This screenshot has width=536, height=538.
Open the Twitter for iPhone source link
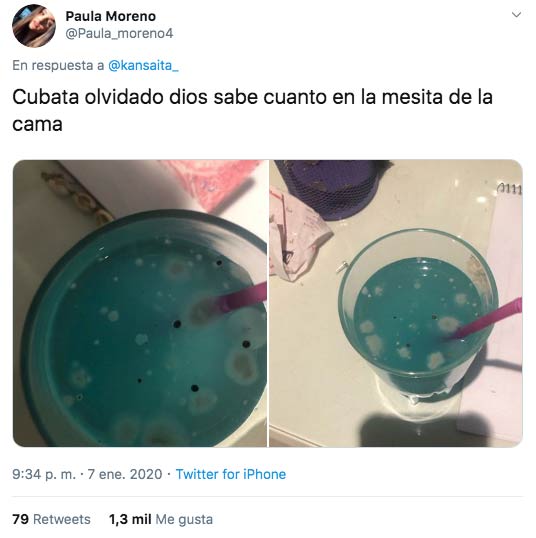tap(231, 474)
